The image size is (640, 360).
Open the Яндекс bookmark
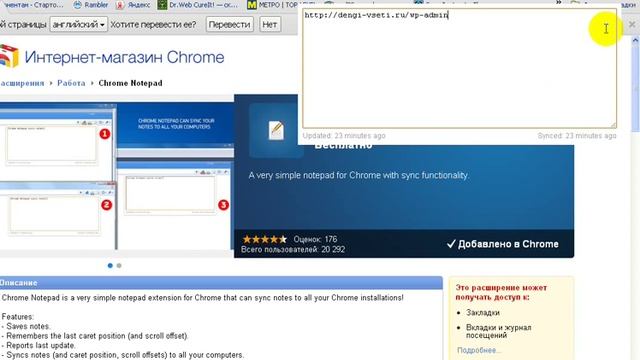click(x=133, y=5)
